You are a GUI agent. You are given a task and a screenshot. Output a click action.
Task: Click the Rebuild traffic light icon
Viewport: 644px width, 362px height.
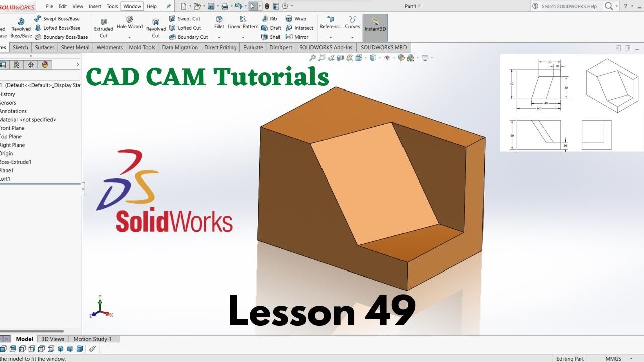click(267, 6)
